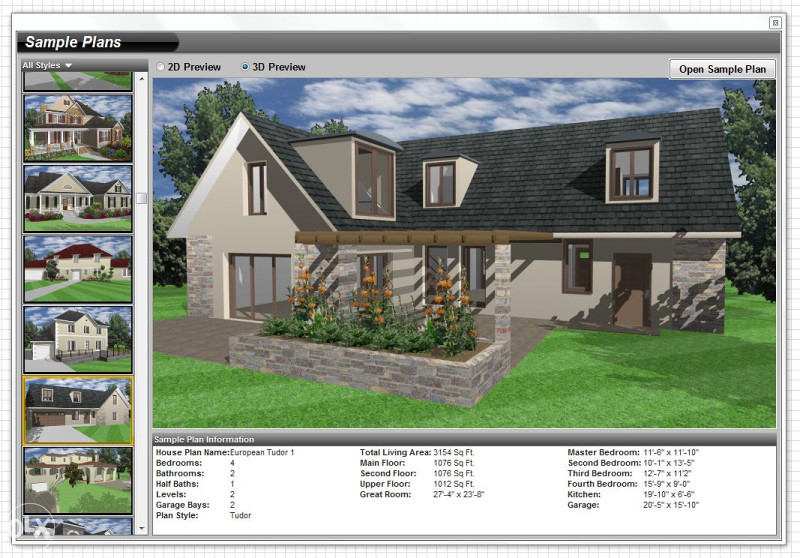
Task: Click the Plan Style value 'Tudor'
Action: pyautogui.click(x=240, y=515)
